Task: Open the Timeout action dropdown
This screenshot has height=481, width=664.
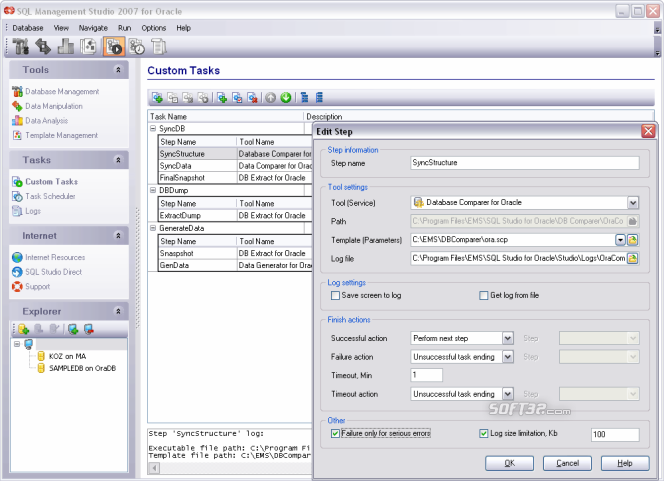Action: pos(508,394)
